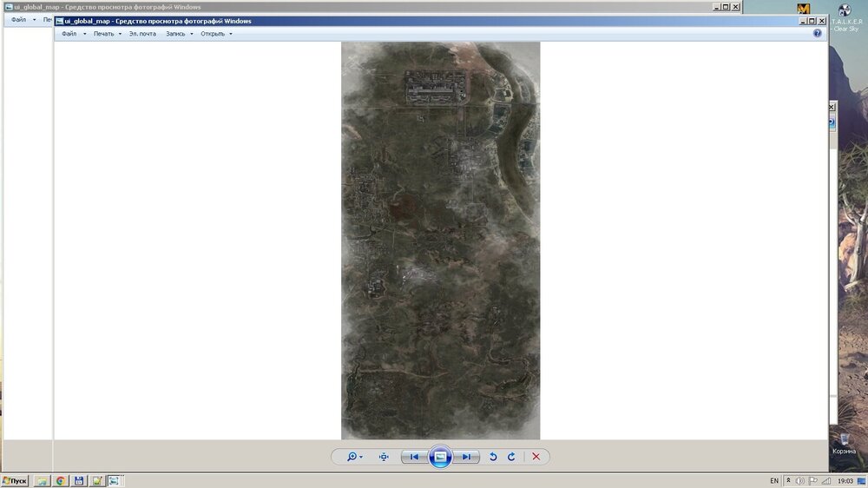Go to the next photo
868x488 pixels.
(x=466, y=457)
